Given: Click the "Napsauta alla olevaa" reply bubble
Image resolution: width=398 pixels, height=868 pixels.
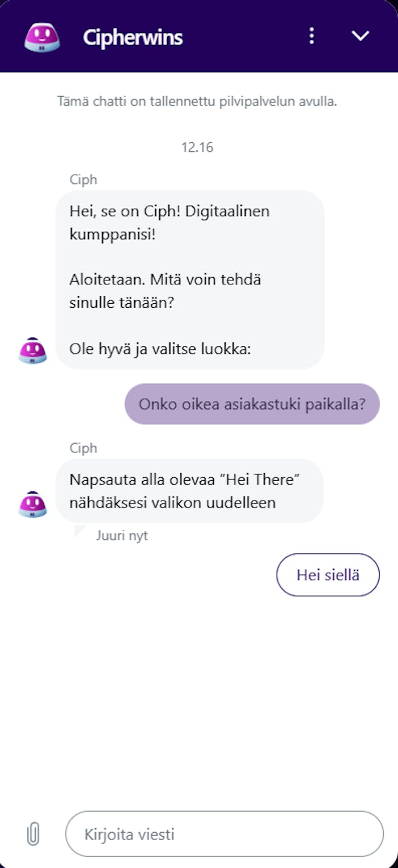Looking at the screenshot, I should tap(189, 491).
